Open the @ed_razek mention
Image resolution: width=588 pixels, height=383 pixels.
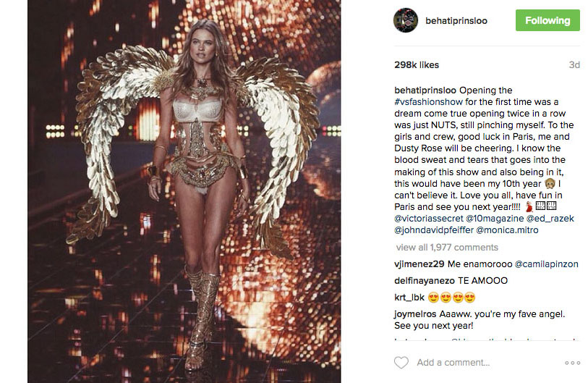550,218
